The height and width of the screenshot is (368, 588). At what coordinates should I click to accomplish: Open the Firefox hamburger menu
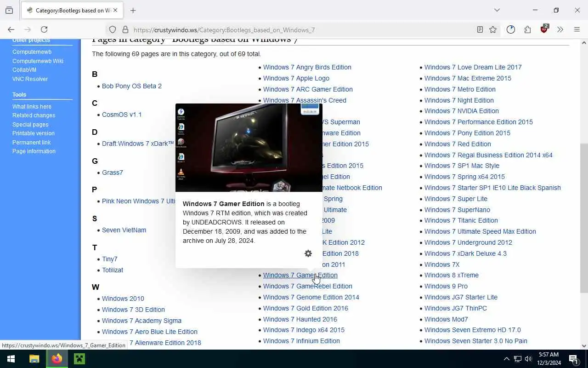(x=577, y=29)
